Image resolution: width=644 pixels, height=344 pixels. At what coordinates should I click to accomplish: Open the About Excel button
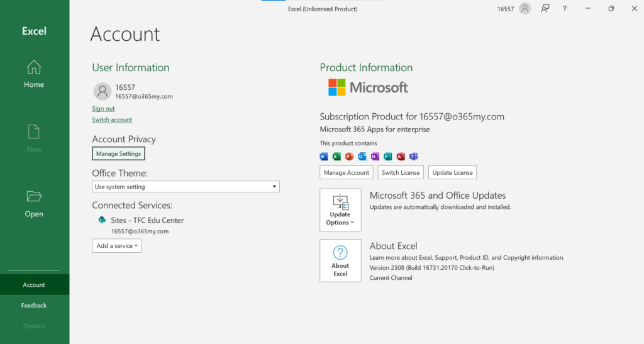(x=340, y=260)
